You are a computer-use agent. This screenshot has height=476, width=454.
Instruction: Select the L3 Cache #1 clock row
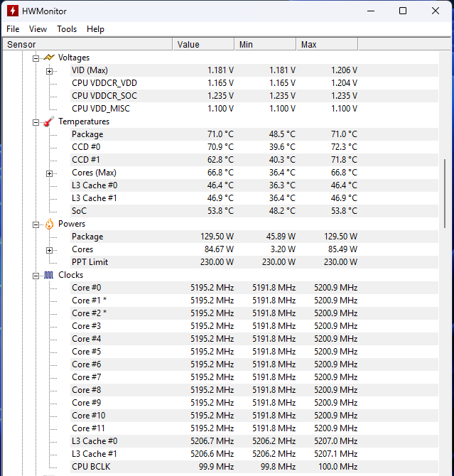254,454
